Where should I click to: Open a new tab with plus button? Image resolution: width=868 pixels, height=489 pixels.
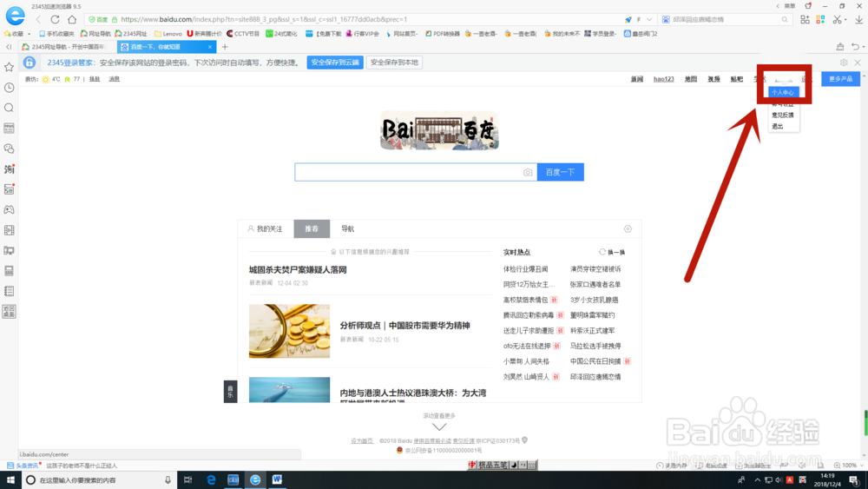(225, 47)
